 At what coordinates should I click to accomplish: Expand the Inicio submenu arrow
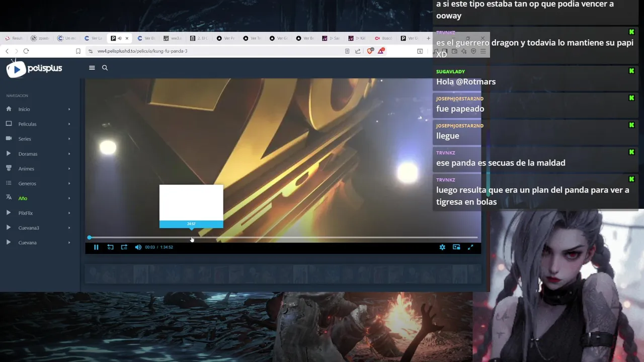click(69, 109)
